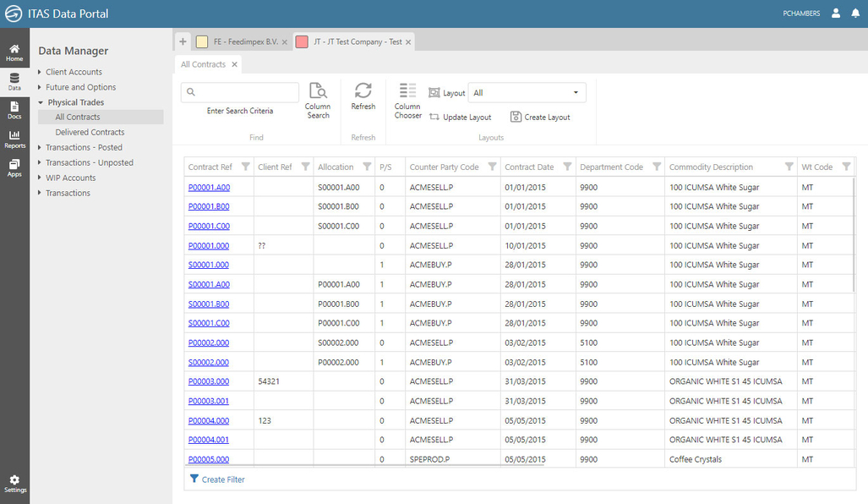Filter the Counter Party Code column
868x504 pixels.
[x=492, y=167]
